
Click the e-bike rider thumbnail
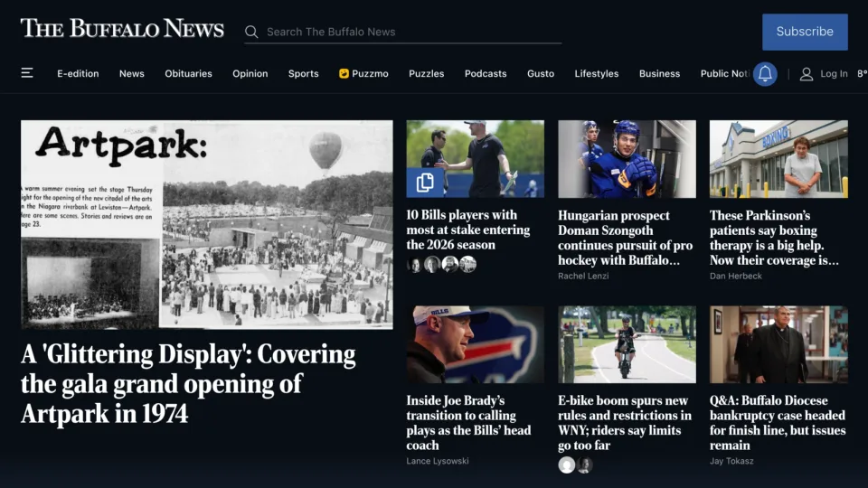tap(627, 344)
